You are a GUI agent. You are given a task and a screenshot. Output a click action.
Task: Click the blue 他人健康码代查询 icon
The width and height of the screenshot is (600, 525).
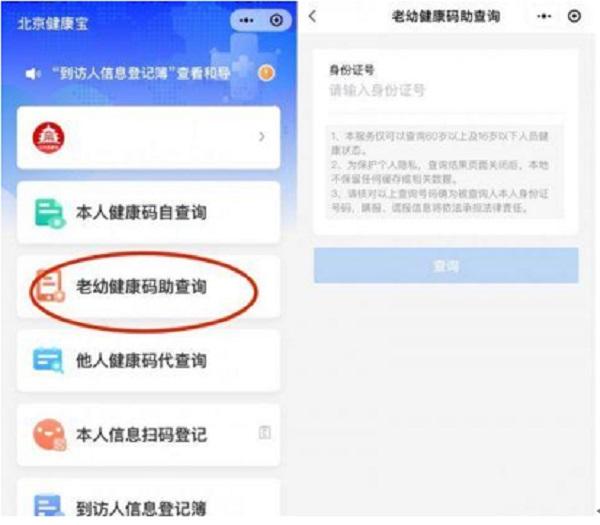click(x=49, y=360)
